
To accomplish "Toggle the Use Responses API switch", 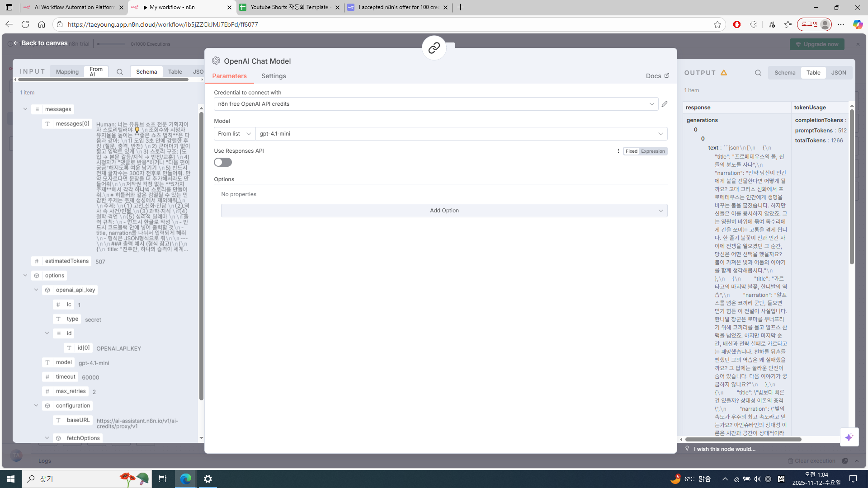I will (223, 162).
